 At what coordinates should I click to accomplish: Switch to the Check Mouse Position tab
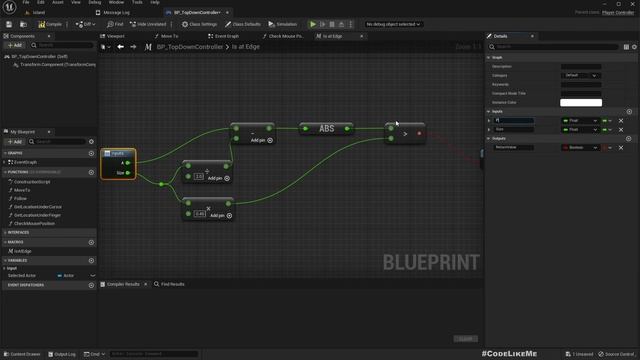[x=283, y=36]
